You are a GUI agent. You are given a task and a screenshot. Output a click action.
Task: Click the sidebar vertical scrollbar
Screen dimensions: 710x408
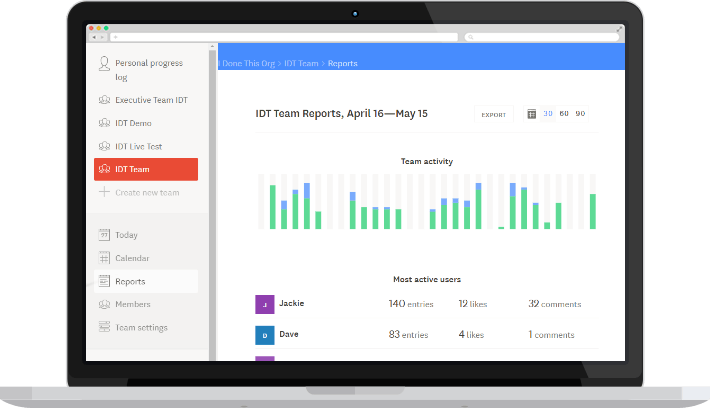(x=212, y=202)
